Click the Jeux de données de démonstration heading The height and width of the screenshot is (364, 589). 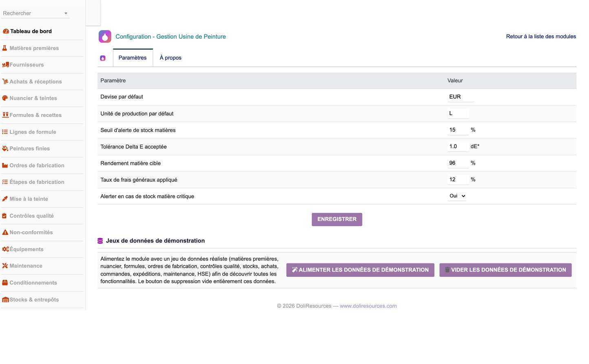155,241
